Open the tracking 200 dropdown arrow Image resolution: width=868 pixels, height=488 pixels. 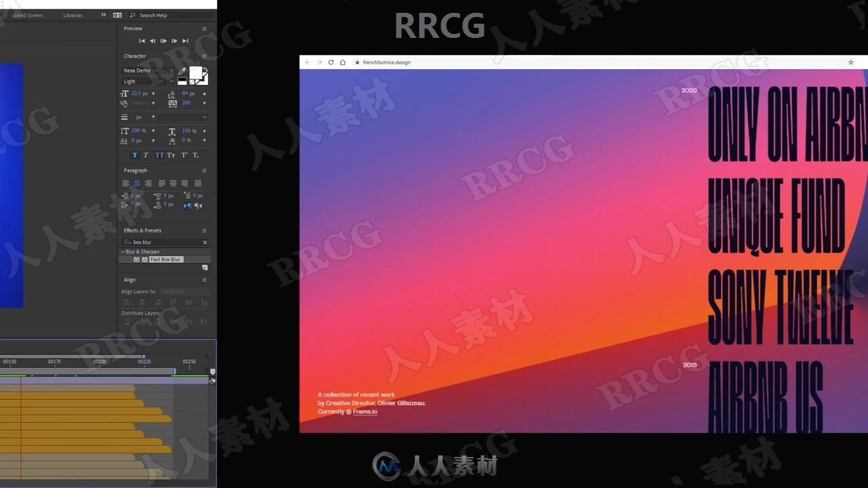204,103
